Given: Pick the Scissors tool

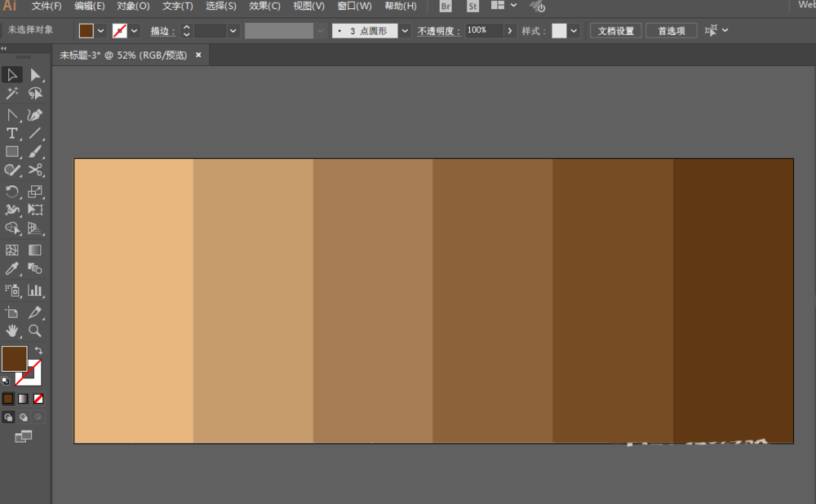Looking at the screenshot, I should click(35, 170).
